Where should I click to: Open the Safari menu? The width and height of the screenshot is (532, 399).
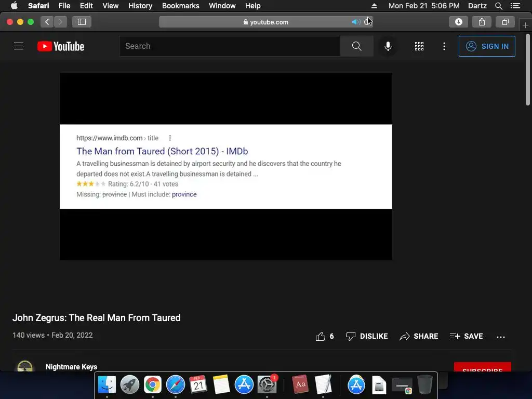(38, 6)
